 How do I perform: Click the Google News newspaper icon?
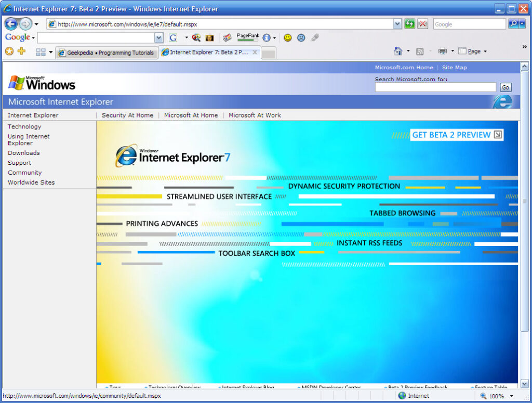(227, 37)
